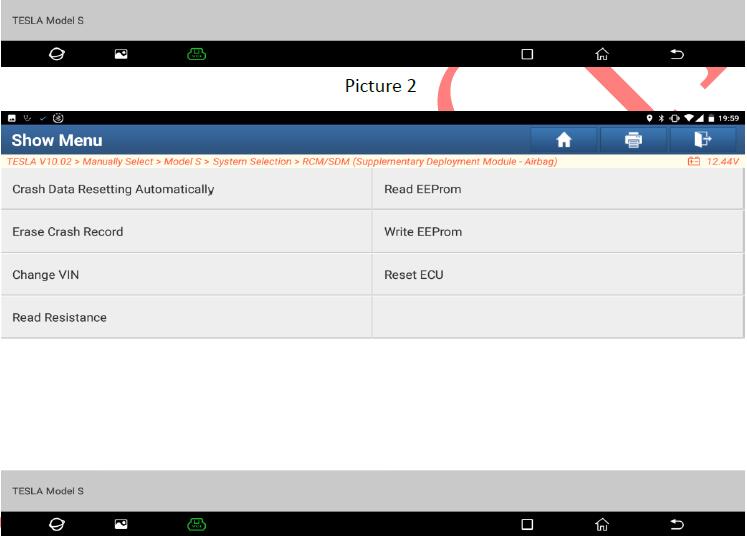Tap the Bluetooth icon in status bar
This screenshot has height=536, width=747.
click(661, 118)
